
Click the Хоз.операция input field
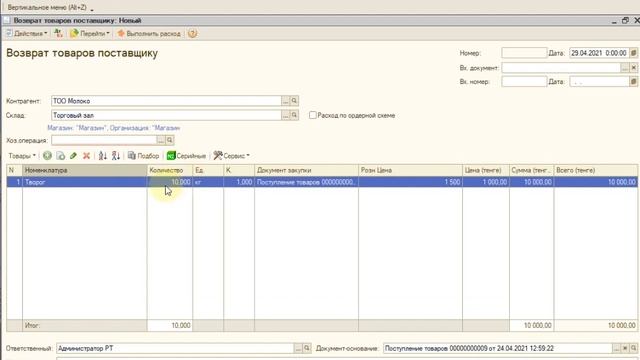coord(104,140)
